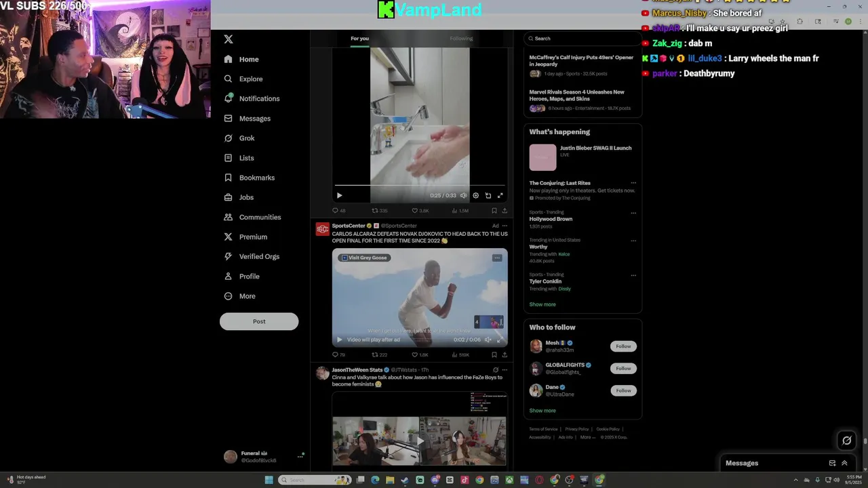868x488 pixels.
Task: Follow the Dane account
Action: (623, 390)
